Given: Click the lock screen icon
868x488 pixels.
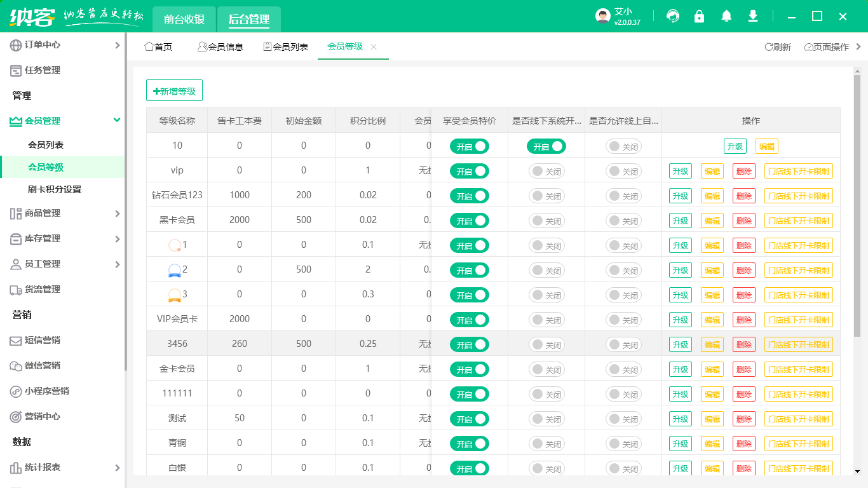Looking at the screenshot, I should (x=700, y=17).
